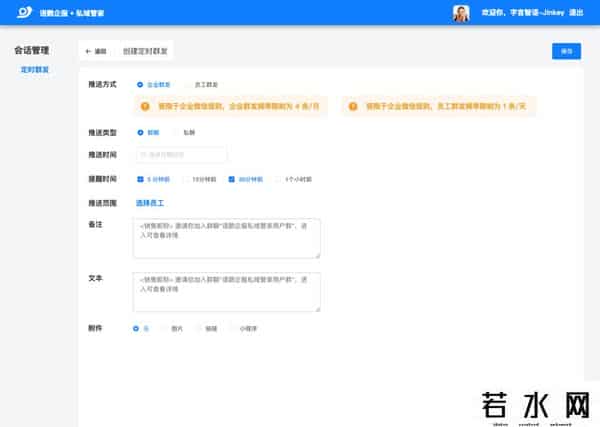Click the blue 保存 save button
The width and height of the screenshot is (600, 427).
[566, 51]
